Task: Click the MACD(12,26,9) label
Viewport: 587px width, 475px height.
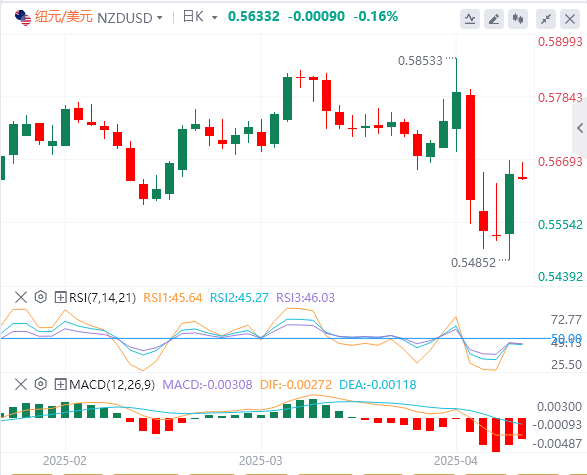Action: [112, 385]
